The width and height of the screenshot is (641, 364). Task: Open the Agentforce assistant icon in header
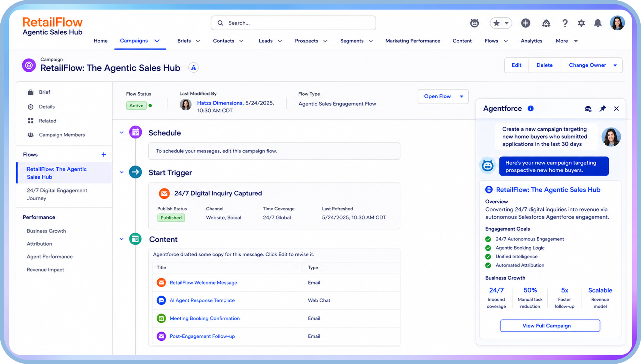(x=474, y=23)
